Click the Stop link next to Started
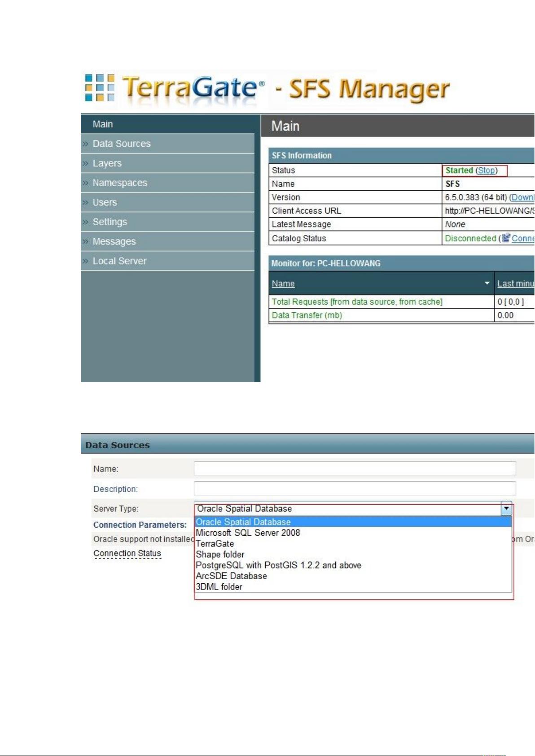This screenshot has width=535, height=756. (x=487, y=170)
